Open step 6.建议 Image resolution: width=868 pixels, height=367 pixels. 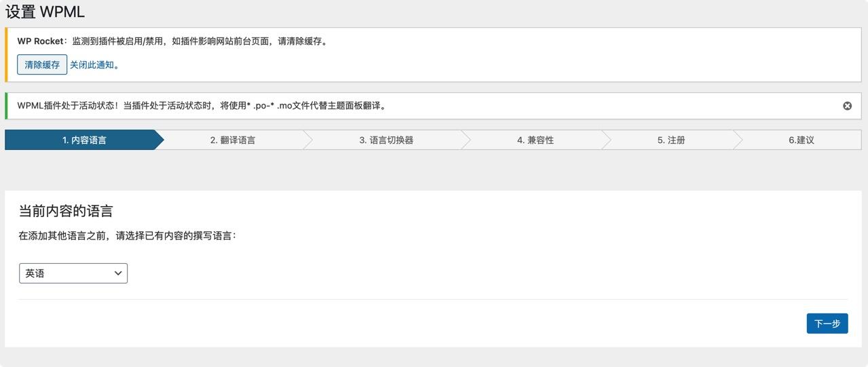tap(801, 140)
